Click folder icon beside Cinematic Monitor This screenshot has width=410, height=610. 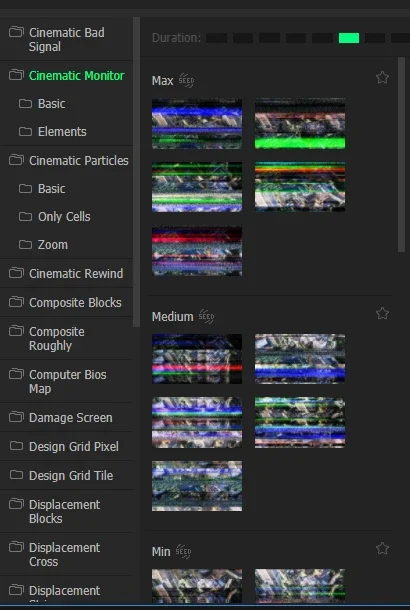pos(16,74)
